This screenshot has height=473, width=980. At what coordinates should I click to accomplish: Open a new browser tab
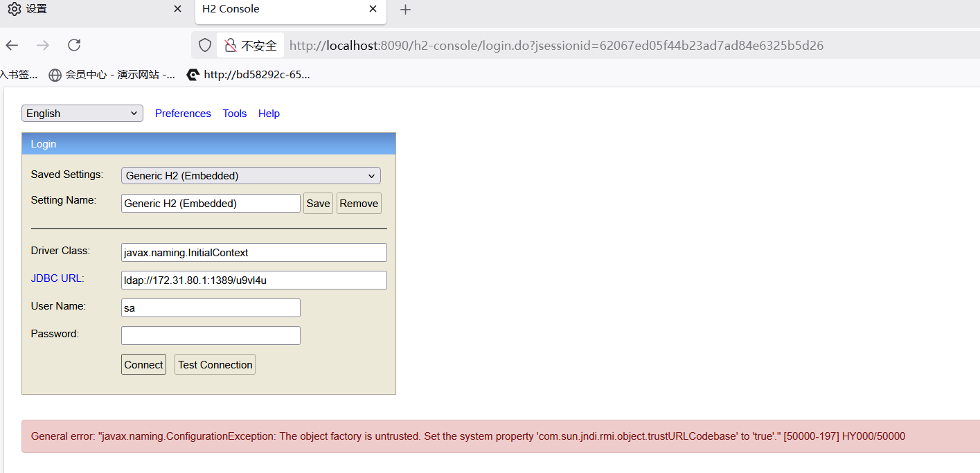(x=406, y=10)
